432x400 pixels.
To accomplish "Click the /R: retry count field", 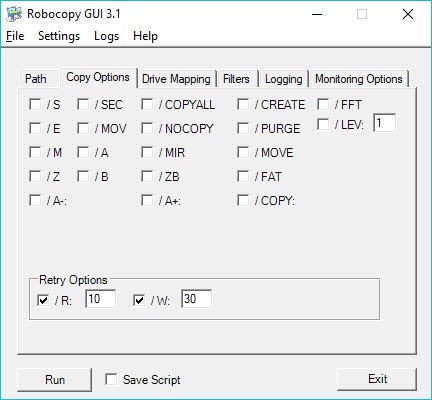I will pos(101,299).
